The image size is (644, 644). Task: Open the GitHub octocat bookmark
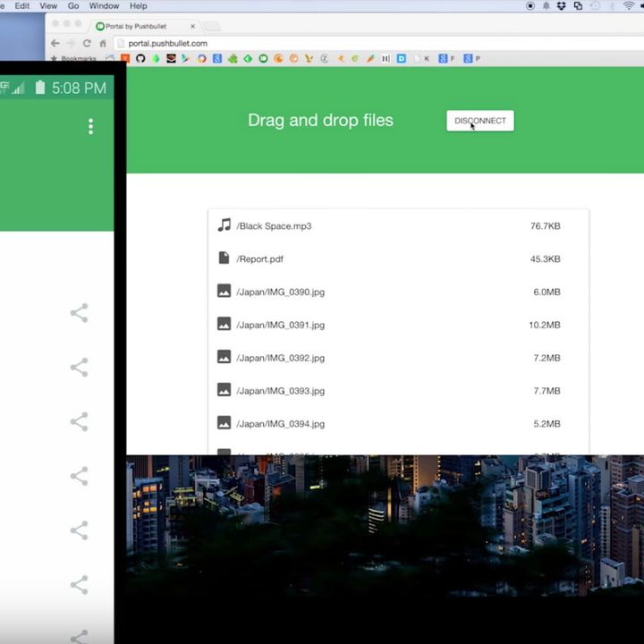[x=140, y=58]
